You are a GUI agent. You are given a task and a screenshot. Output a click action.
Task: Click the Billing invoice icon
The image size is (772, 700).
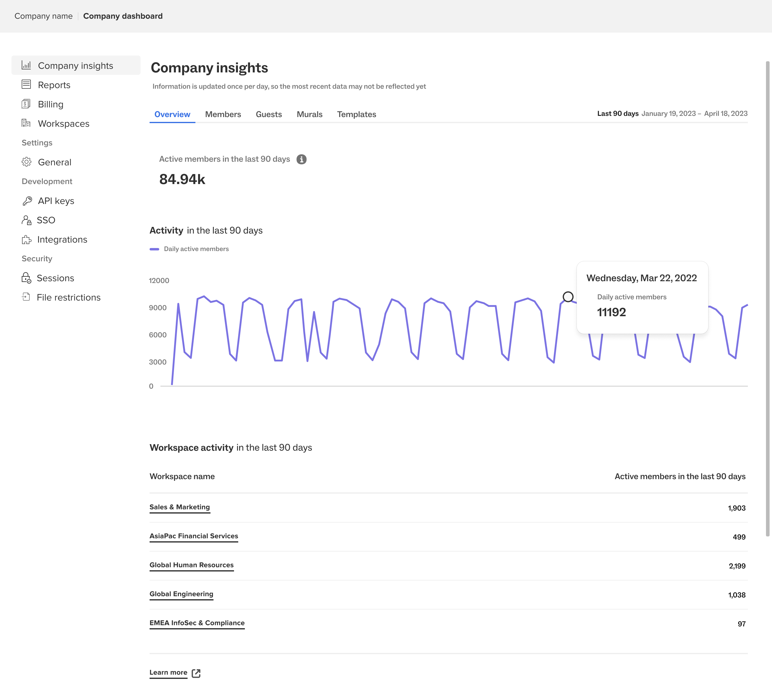click(26, 104)
